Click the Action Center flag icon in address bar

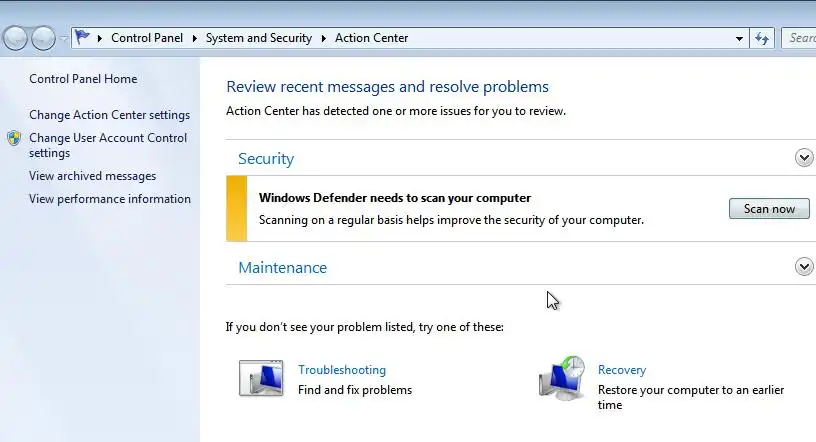tap(82, 38)
